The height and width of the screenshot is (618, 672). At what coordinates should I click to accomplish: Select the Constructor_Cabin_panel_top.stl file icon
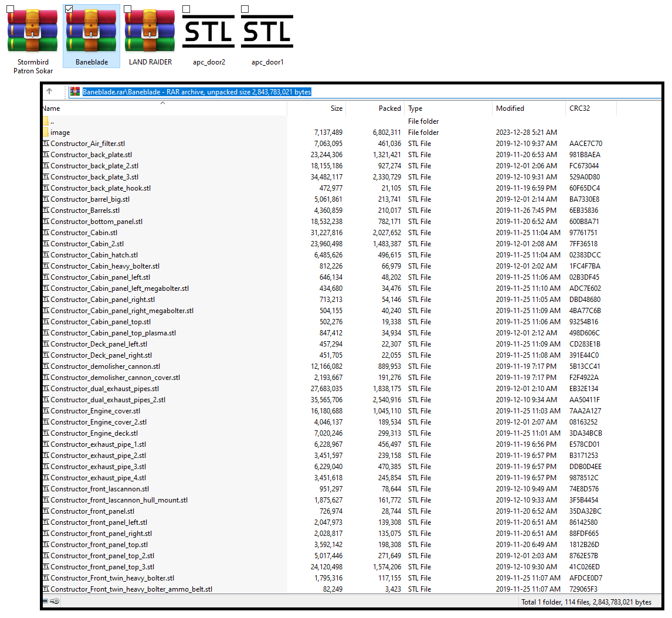[46, 321]
